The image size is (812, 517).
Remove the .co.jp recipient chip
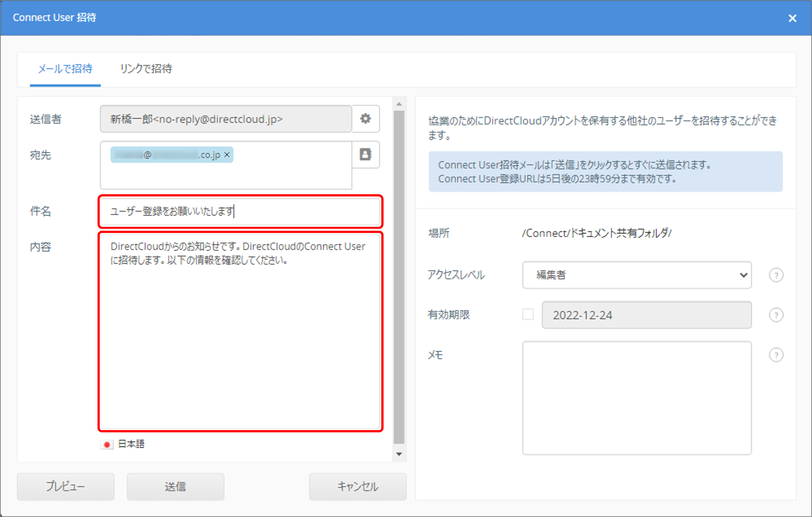coord(227,154)
